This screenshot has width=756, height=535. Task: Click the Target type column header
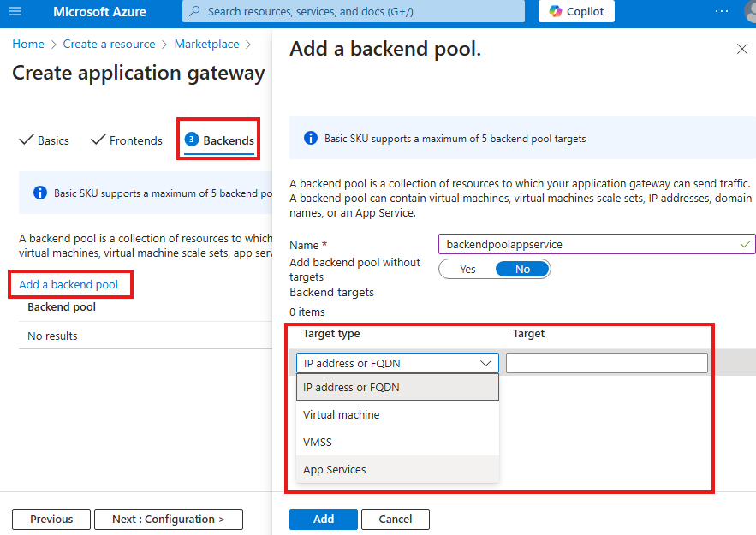[x=331, y=334]
